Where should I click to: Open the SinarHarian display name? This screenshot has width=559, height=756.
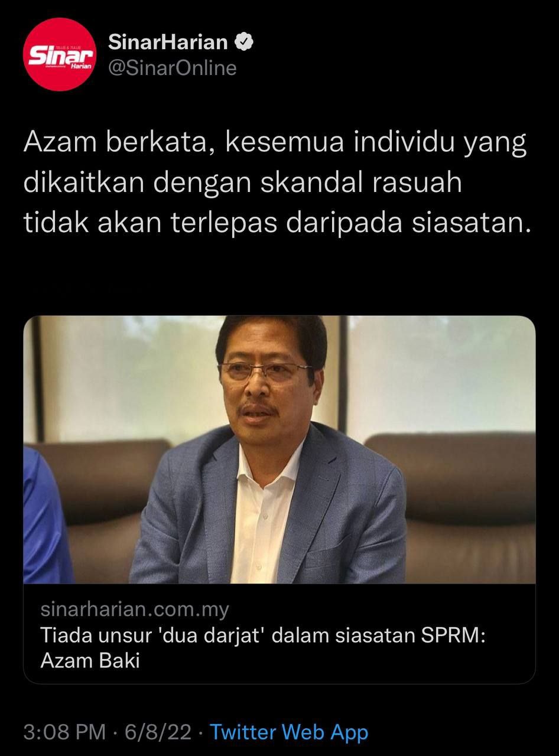pos(168,42)
